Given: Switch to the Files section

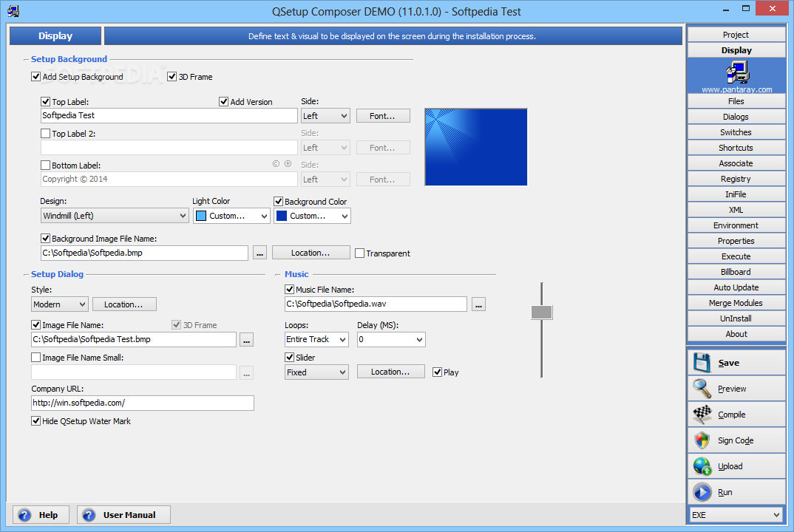Looking at the screenshot, I should coord(736,101).
